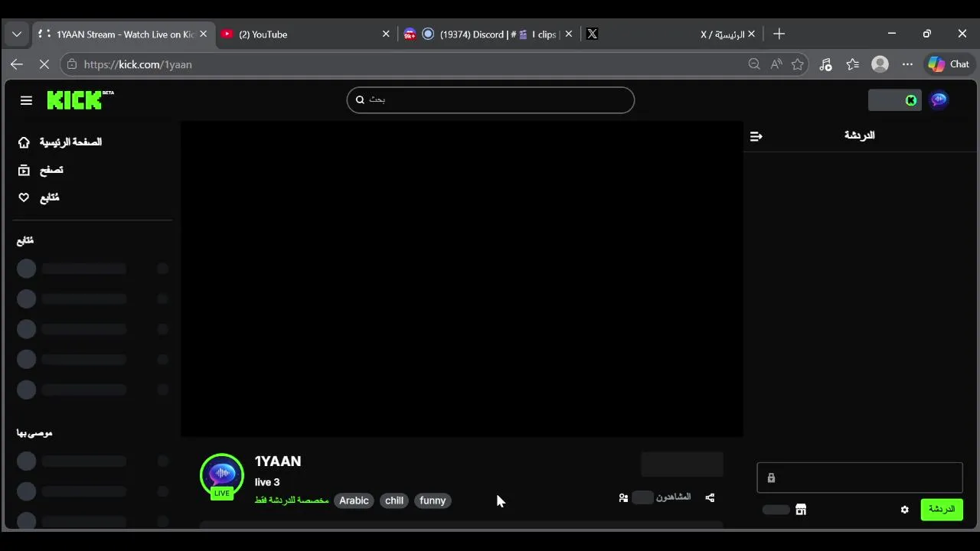The height and width of the screenshot is (551, 980).
Task: Go back in browser
Action: coord(17,64)
